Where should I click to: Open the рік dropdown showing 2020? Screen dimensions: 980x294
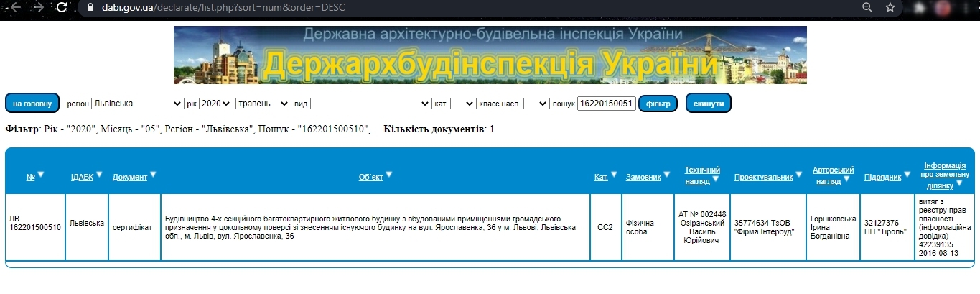click(x=216, y=104)
